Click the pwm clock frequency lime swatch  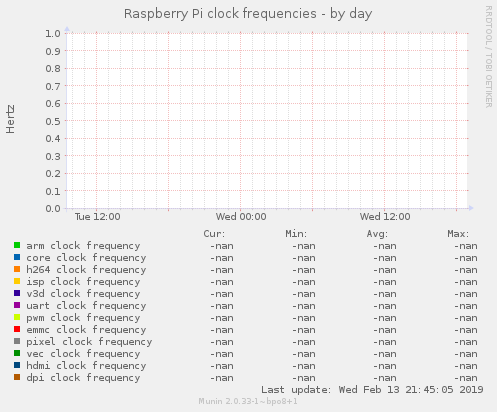[x=17, y=317]
